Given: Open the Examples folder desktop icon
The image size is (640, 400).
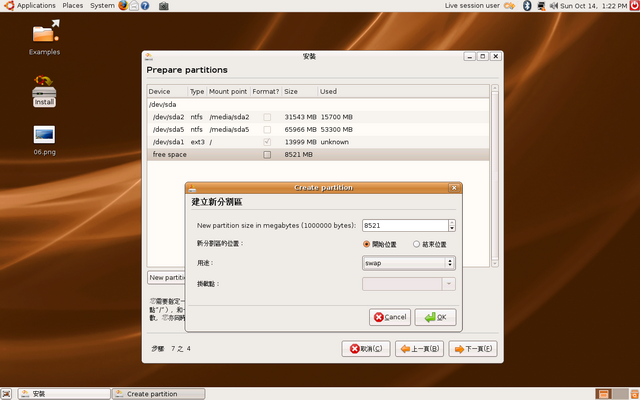Looking at the screenshot, I should tap(45, 37).
